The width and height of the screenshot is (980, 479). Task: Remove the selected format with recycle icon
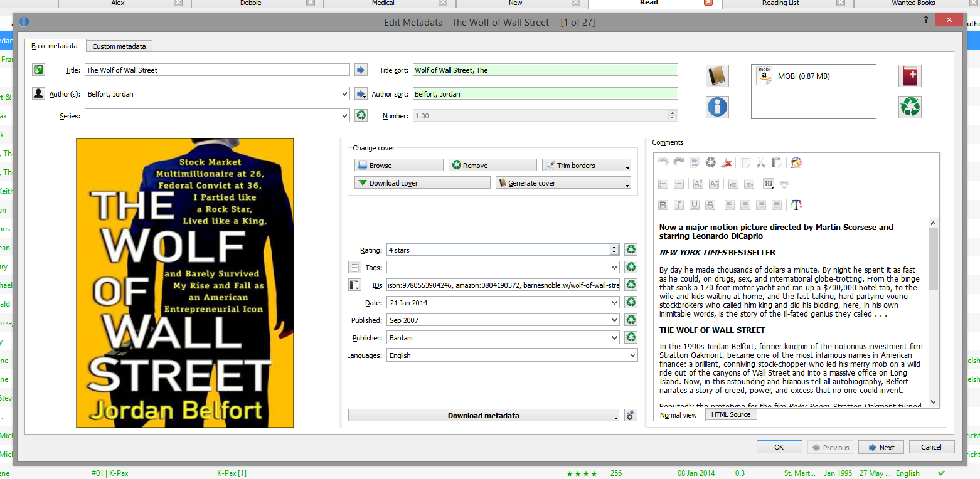coord(910,107)
